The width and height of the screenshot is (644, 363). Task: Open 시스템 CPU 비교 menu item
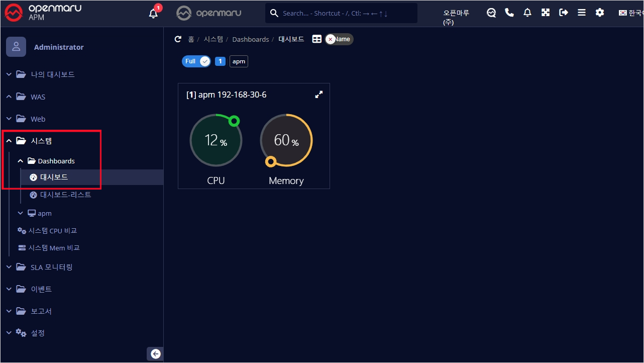point(52,230)
